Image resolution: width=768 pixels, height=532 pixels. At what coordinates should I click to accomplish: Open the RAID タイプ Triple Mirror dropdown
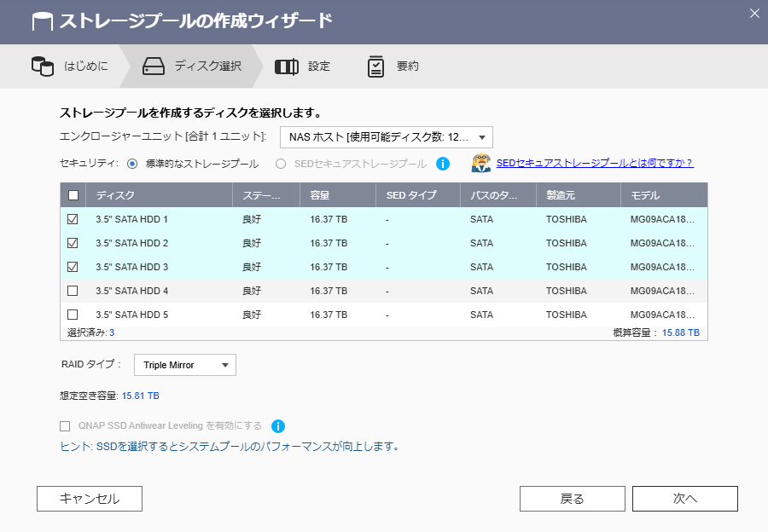click(x=184, y=365)
